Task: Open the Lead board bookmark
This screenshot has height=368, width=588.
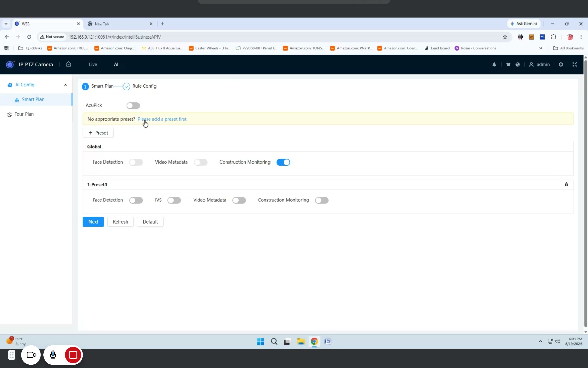Action: pos(437,48)
